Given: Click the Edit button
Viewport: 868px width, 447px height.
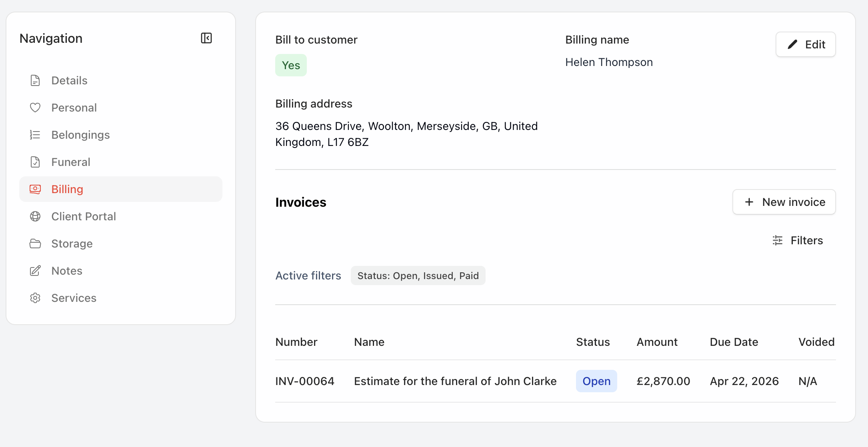Looking at the screenshot, I should (805, 44).
